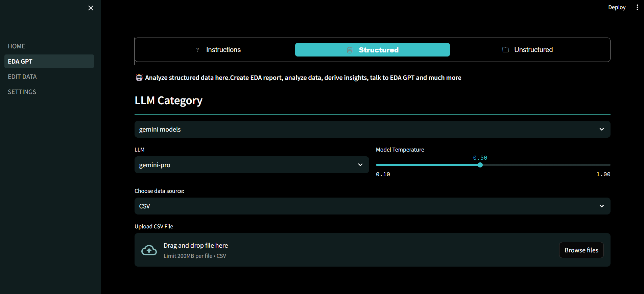Click the database icon on Structured tab
Viewport: 644px width, 294px height.
[x=350, y=50]
